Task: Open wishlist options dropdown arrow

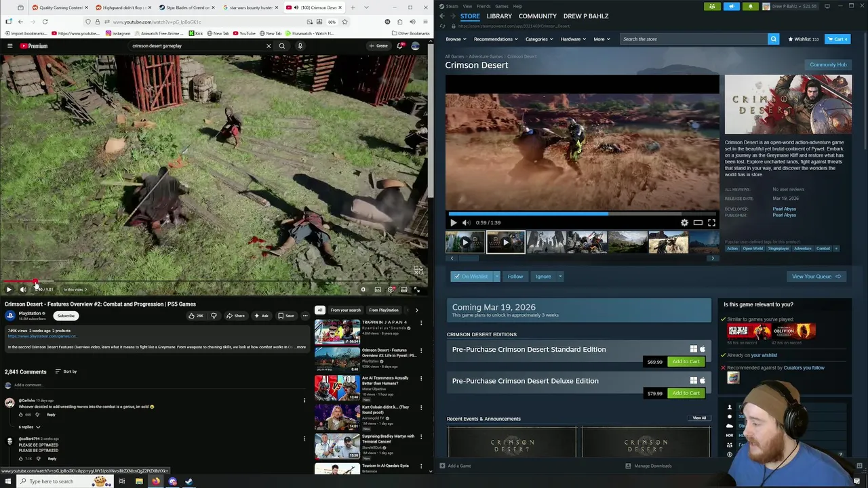Action: [497, 277]
